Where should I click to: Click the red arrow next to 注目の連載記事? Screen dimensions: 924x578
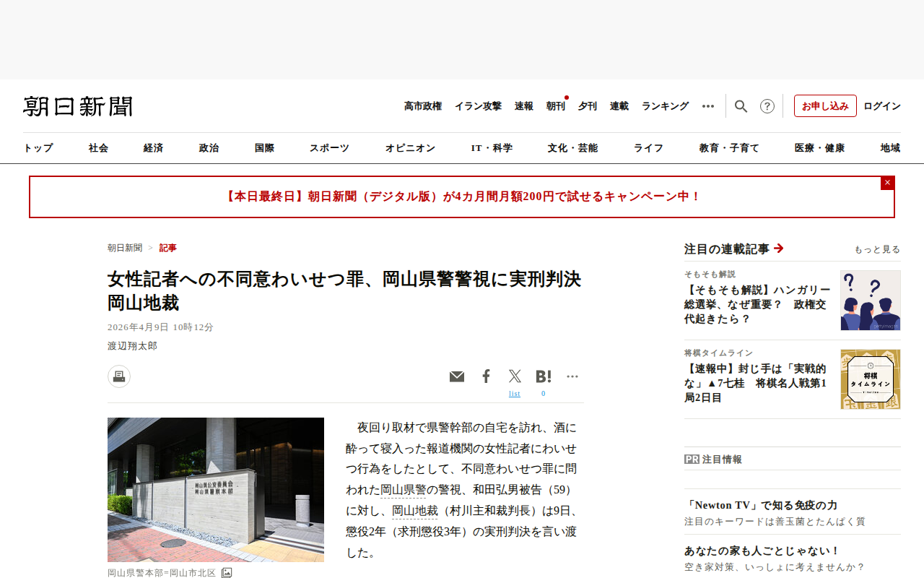click(778, 249)
